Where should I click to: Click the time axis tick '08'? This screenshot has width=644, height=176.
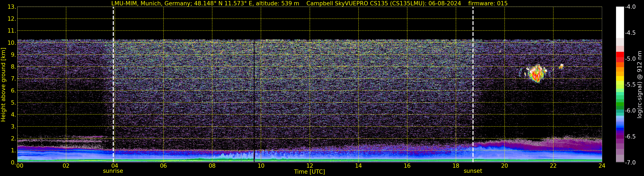point(212,166)
